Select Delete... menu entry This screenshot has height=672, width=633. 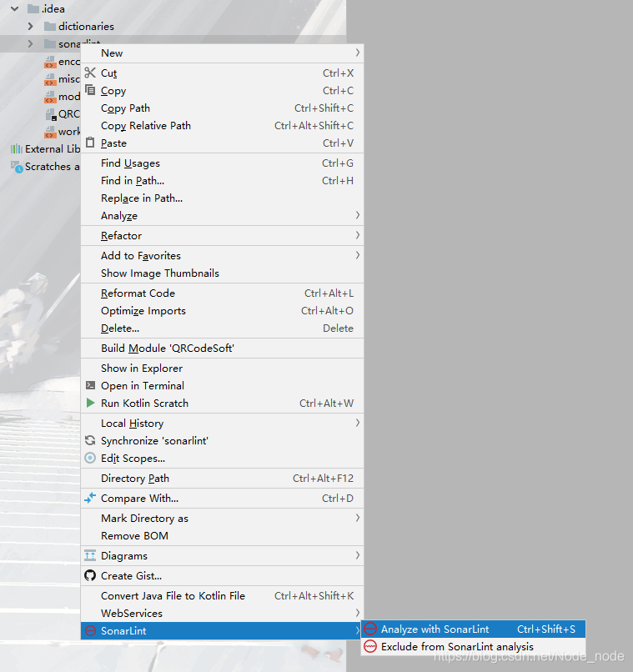[x=222, y=328]
